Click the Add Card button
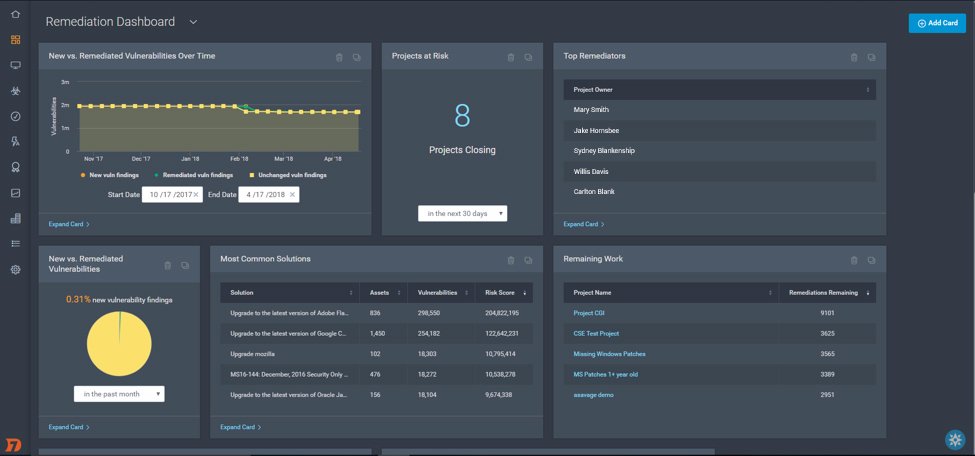This screenshot has width=975, height=456. coord(937,23)
